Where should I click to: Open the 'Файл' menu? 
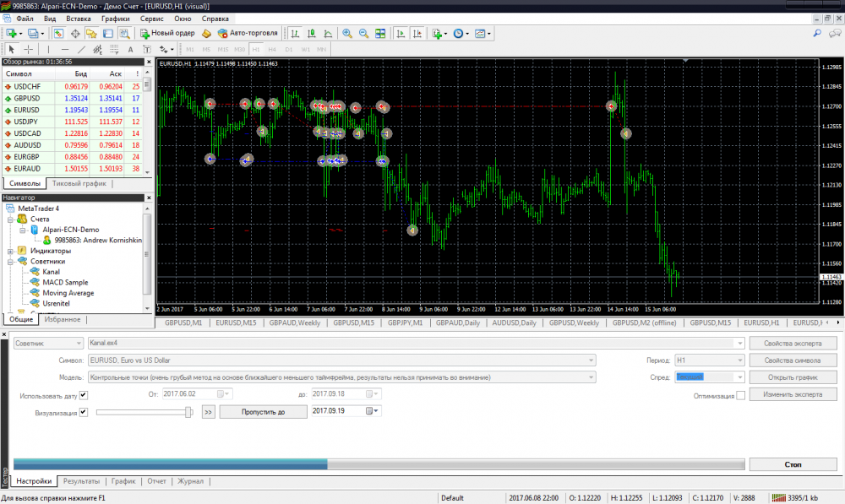[25, 19]
